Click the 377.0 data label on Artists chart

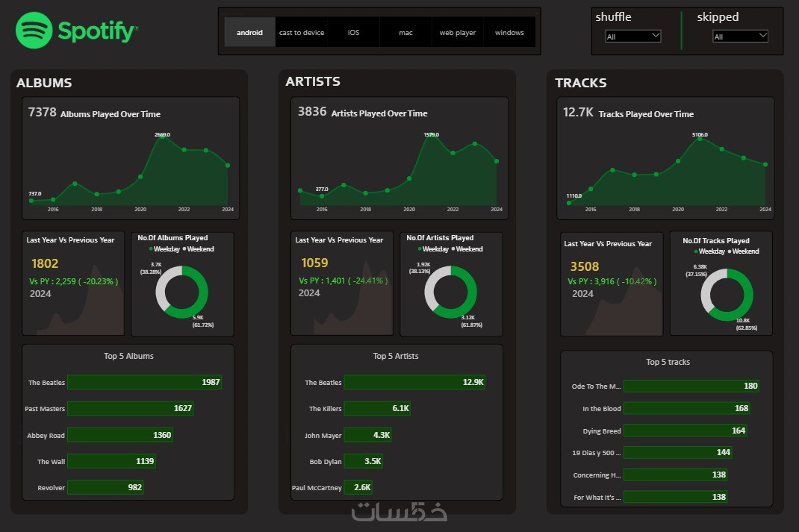pyautogui.click(x=322, y=189)
